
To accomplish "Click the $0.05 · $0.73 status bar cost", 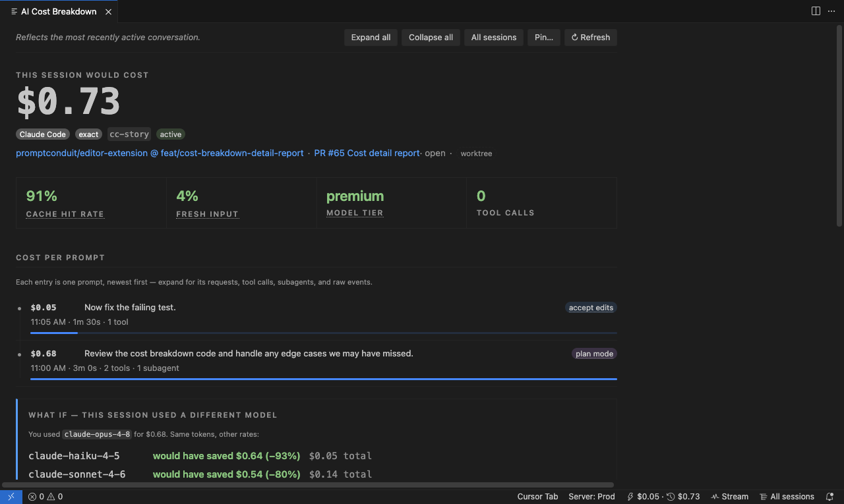I will point(663,497).
